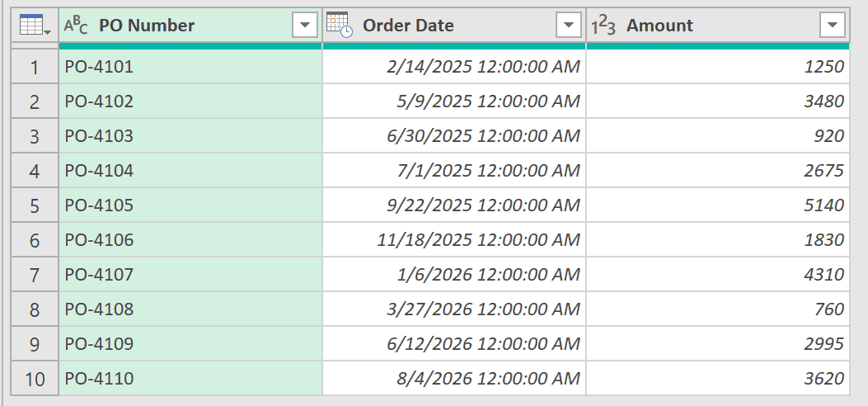Screen dimensions: 868x406
Task: Click the 6/12/2026 12:00:00 AM date cell
Action: coord(454,343)
